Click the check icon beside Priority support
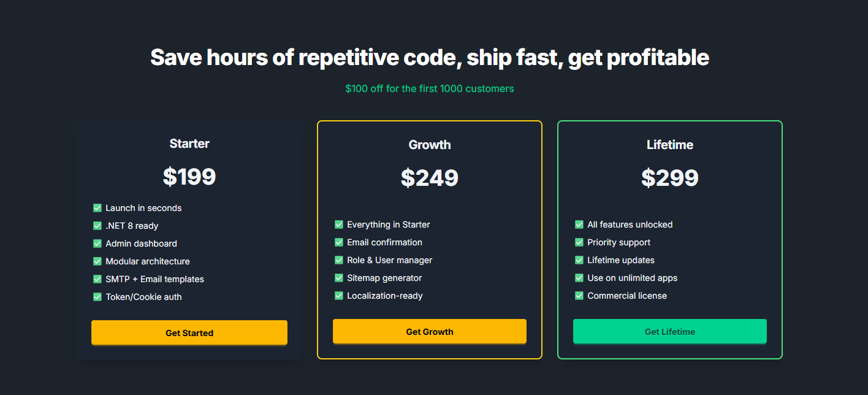The width and height of the screenshot is (868, 395). [x=579, y=242]
